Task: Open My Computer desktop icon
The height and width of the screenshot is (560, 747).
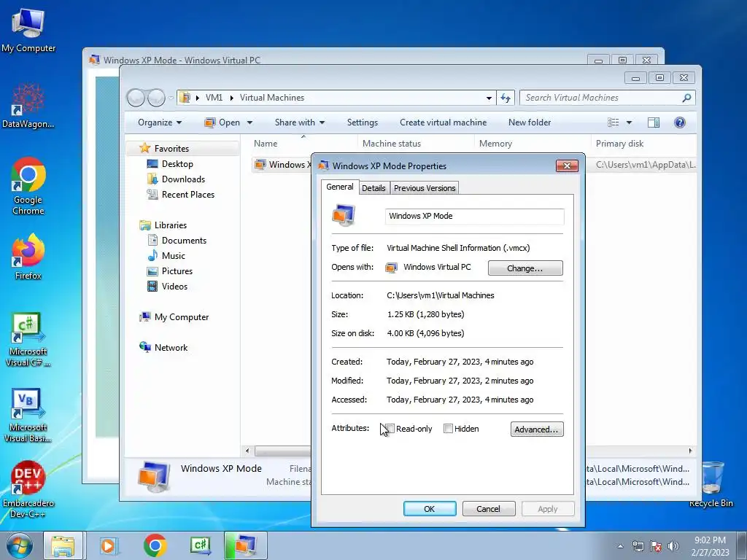Action: 28,31
